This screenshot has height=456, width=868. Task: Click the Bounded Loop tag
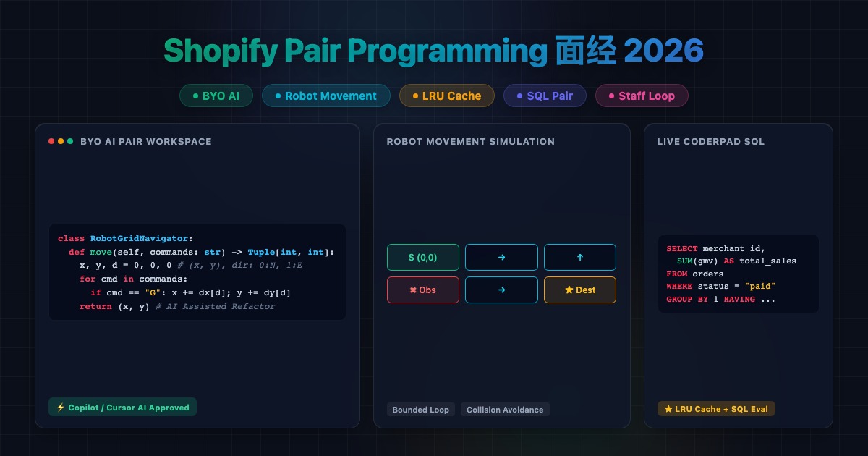421,410
